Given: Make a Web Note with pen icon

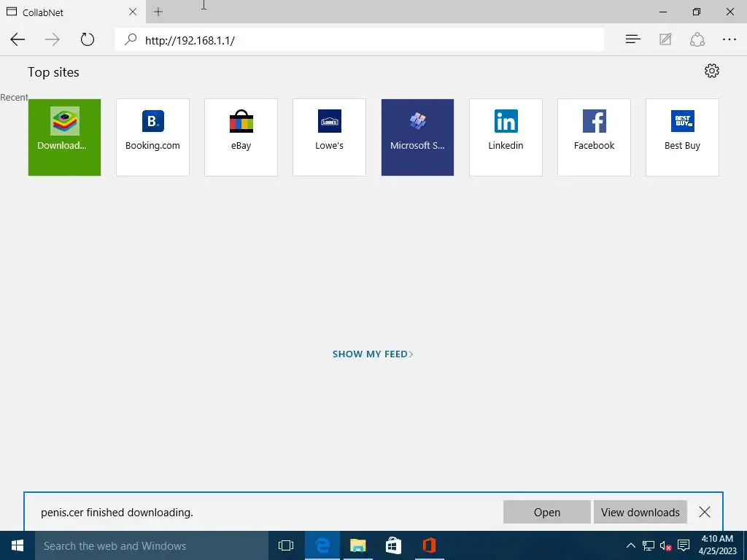Looking at the screenshot, I should tap(665, 39).
